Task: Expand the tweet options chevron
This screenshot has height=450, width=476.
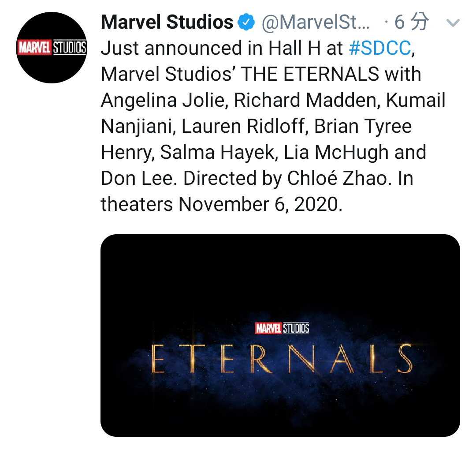Action: 453,23
